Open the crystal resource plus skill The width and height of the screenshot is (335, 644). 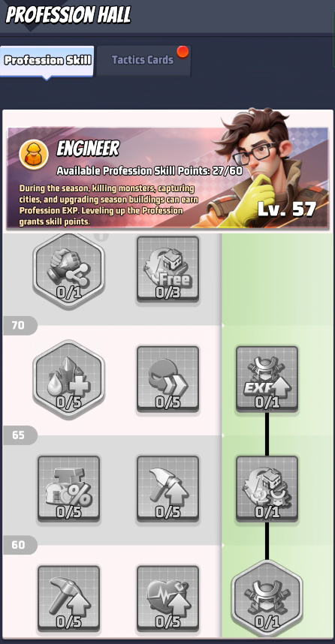(x=68, y=379)
